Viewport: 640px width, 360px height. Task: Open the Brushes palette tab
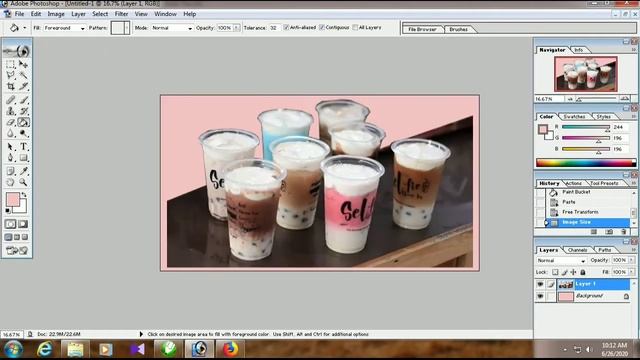[x=458, y=29]
